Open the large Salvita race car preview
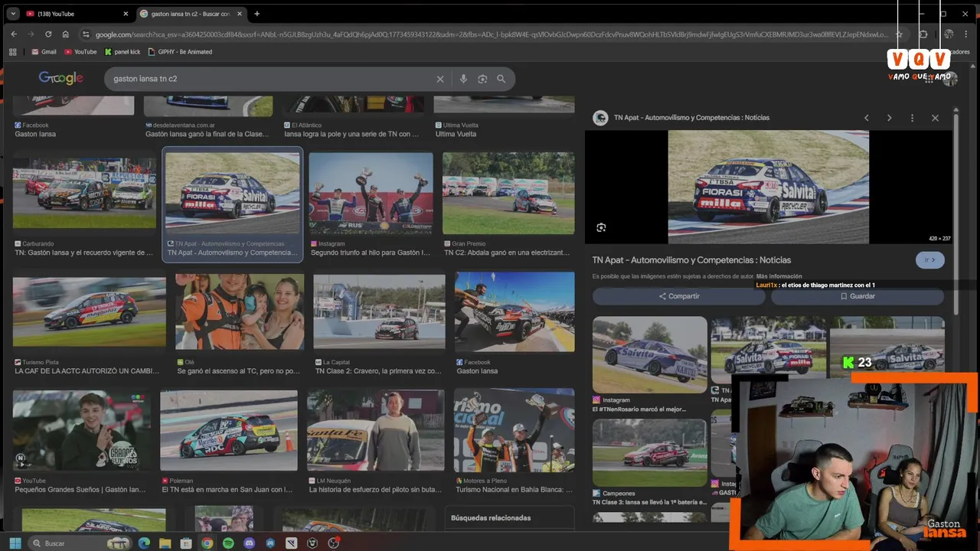 pyautogui.click(x=769, y=187)
